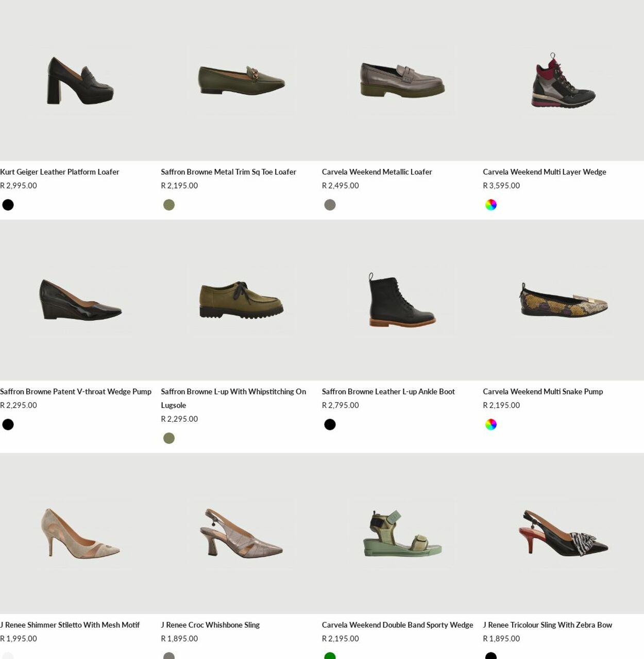Click price R 2,795.00 of Ankle Boot

coord(341,406)
